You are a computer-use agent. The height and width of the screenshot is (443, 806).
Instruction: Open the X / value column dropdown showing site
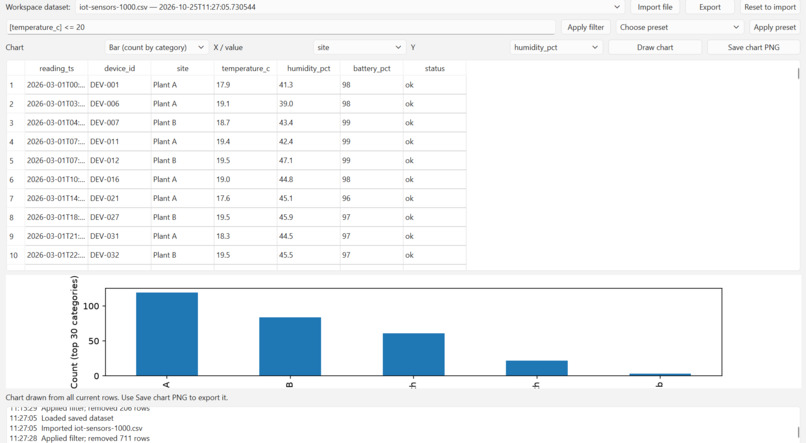tap(359, 47)
